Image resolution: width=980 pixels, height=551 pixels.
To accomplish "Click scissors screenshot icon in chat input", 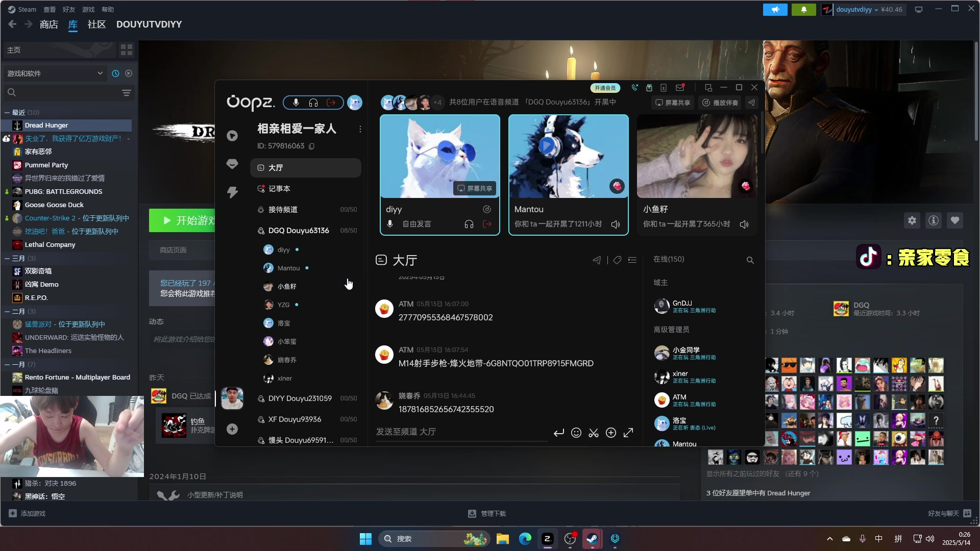I will pos(594,433).
